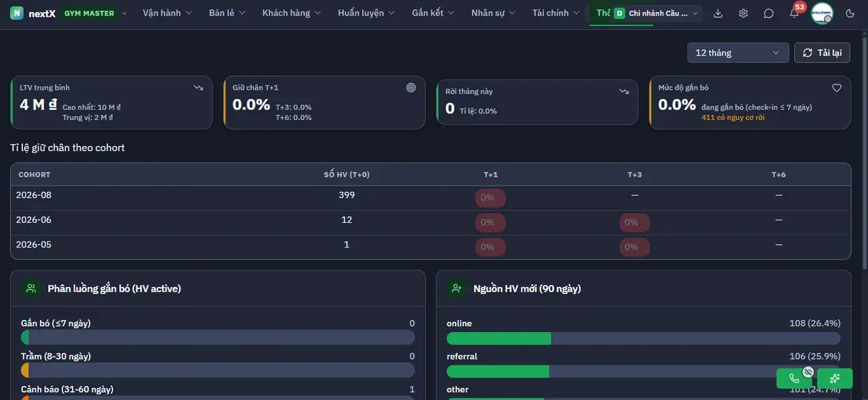Image resolution: width=868 pixels, height=400 pixels.
Task: Open the Tài chính menu
Action: click(556, 13)
